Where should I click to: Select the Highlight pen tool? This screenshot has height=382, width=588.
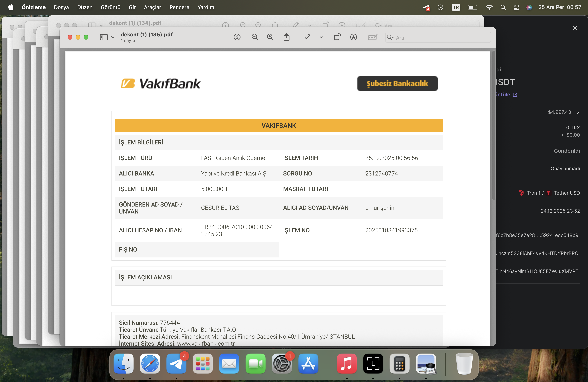click(x=307, y=37)
